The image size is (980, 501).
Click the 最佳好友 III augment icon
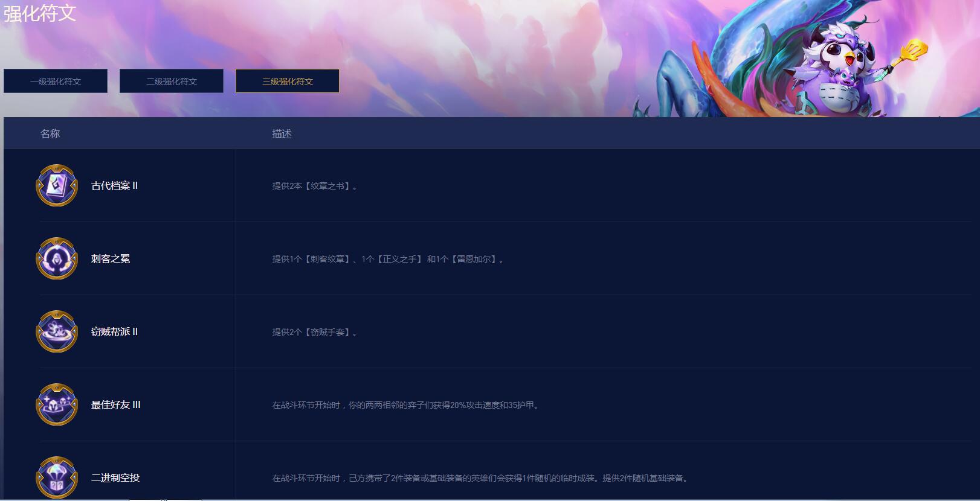tap(57, 405)
